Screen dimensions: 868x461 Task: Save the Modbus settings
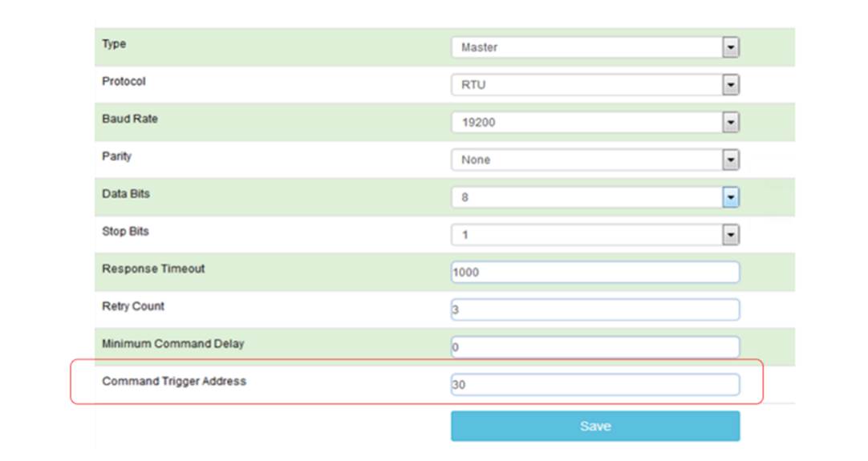pyautogui.click(x=595, y=427)
